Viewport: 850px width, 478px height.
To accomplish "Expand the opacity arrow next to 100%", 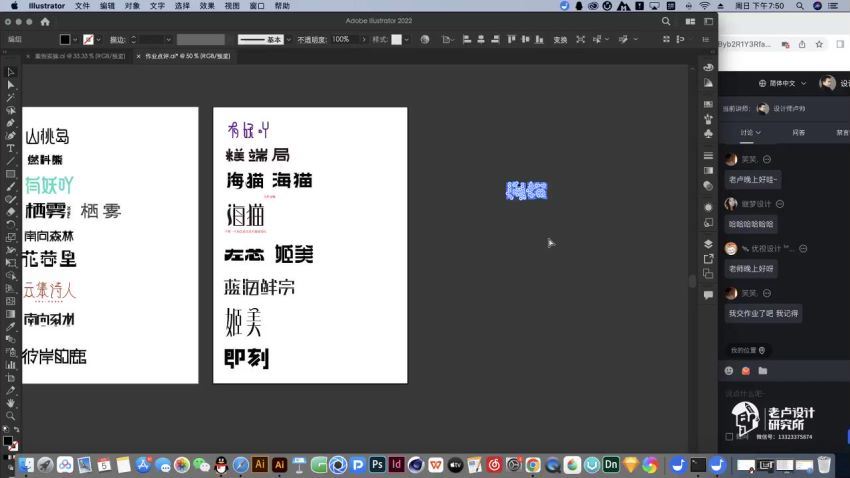I will pos(363,40).
